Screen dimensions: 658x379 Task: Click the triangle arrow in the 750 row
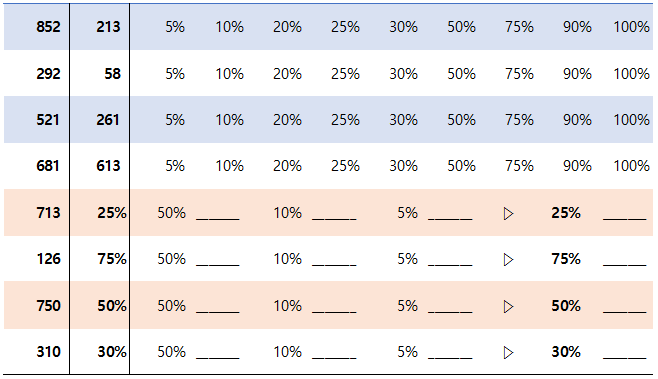coord(508,306)
